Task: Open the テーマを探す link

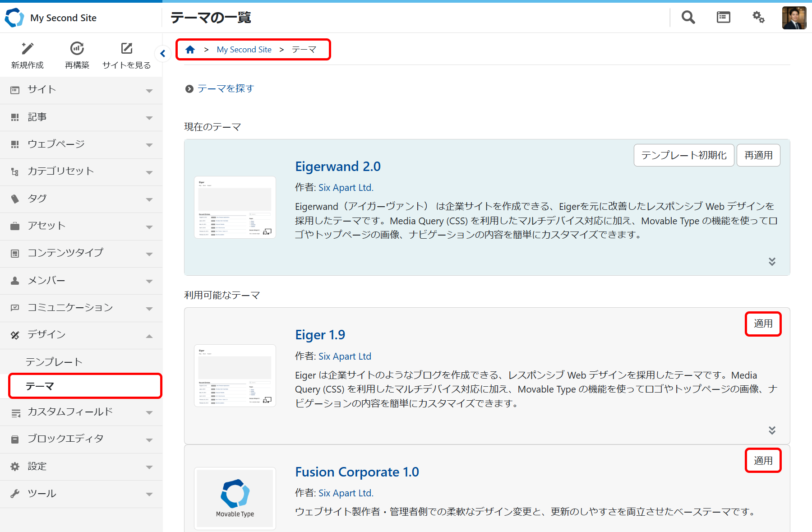Action: pos(226,88)
